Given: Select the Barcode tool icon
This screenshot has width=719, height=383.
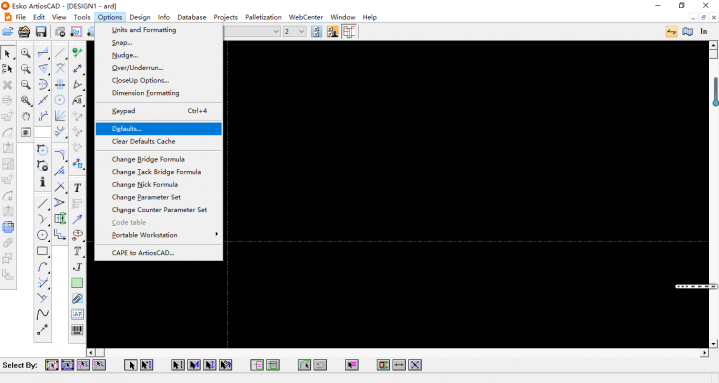Looking at the screenshot, I should tap(77, 330).
